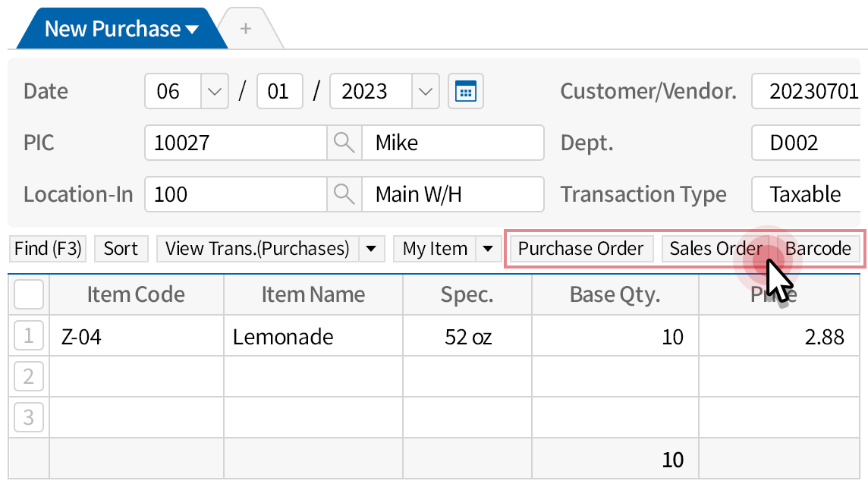The image size is (868, 487).
Task: Select row 2 checkbox
Action: 29,376
